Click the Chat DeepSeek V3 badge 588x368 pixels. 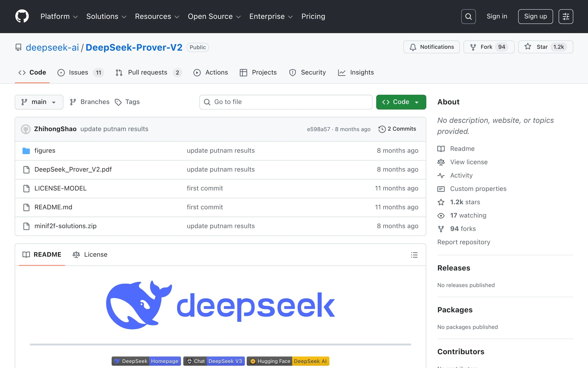(214, 361)
